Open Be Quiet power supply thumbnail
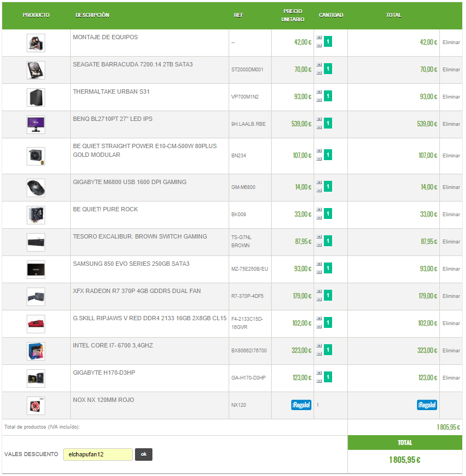Image resolution: width=466 pixels, height=476 pixels. pyautogui.click(x=36, y=156)
